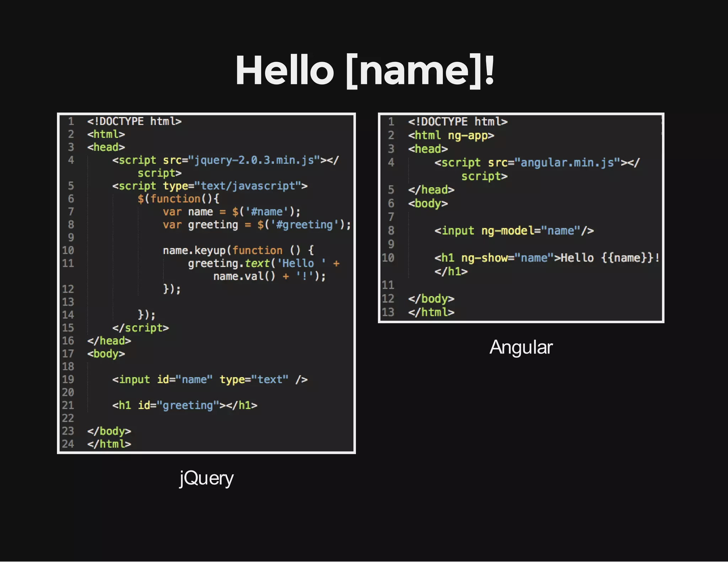
Task: Click the <h1 ng-show="name"> Hello line
Action: (547, 258)
